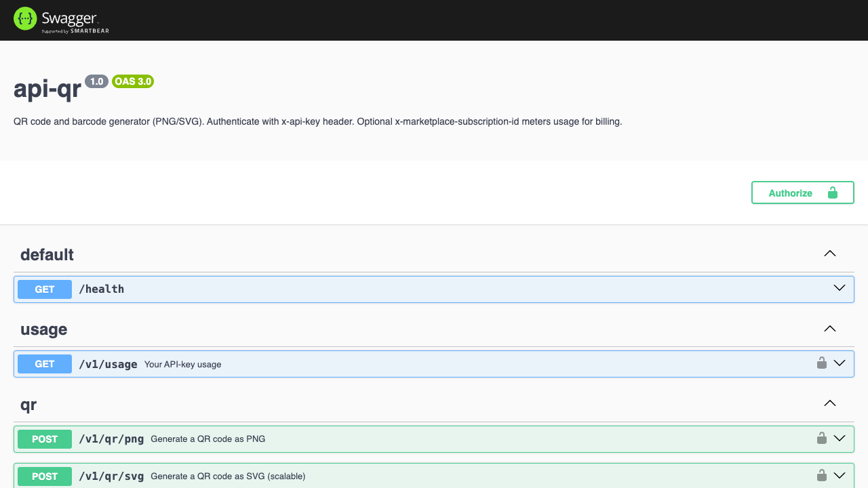
Task: Click the usage section heading
Action: (43, 329)
